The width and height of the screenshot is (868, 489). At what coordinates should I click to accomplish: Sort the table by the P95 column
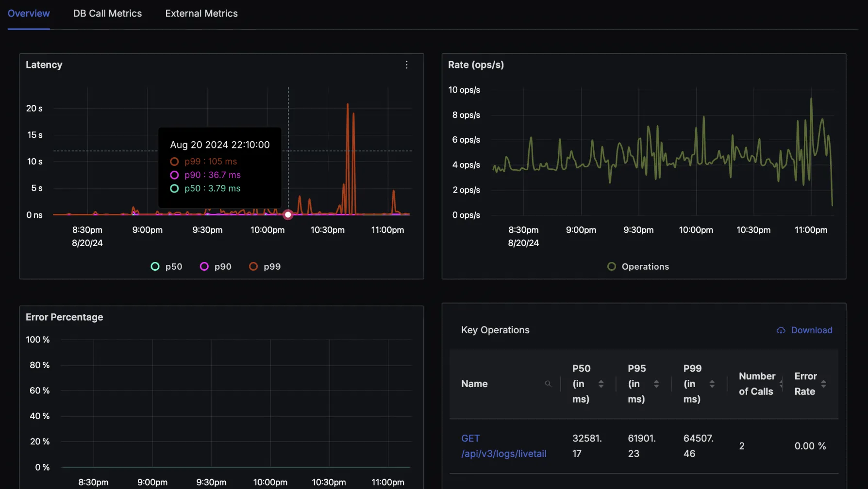(657, 384)
